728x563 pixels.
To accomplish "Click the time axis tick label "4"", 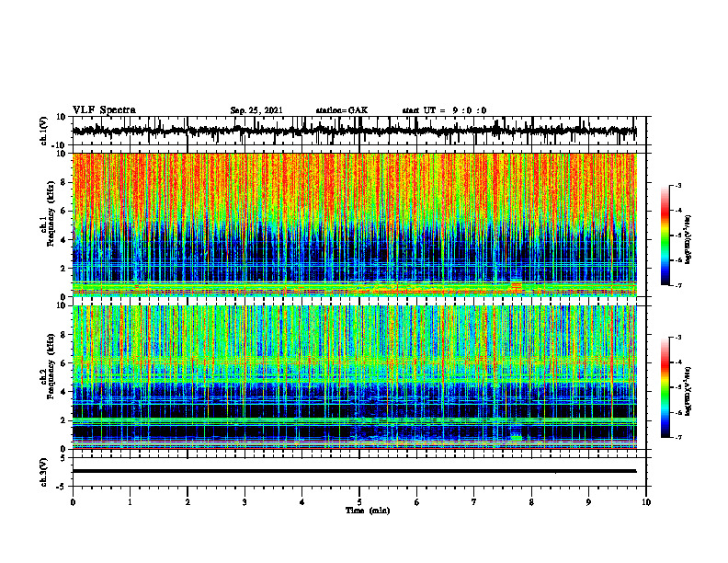I will pyautogui.click(x=302, y=502).
